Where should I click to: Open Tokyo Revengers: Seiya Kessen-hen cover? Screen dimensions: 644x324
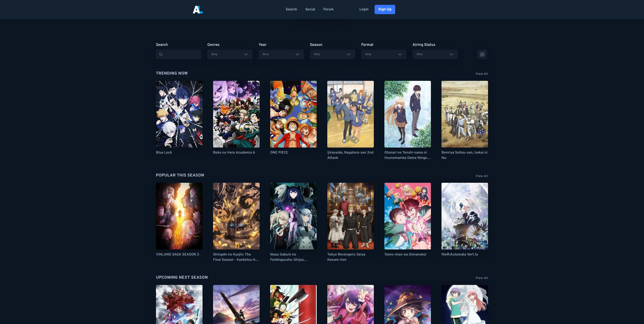pyautogui.click(x=350, y=216)
